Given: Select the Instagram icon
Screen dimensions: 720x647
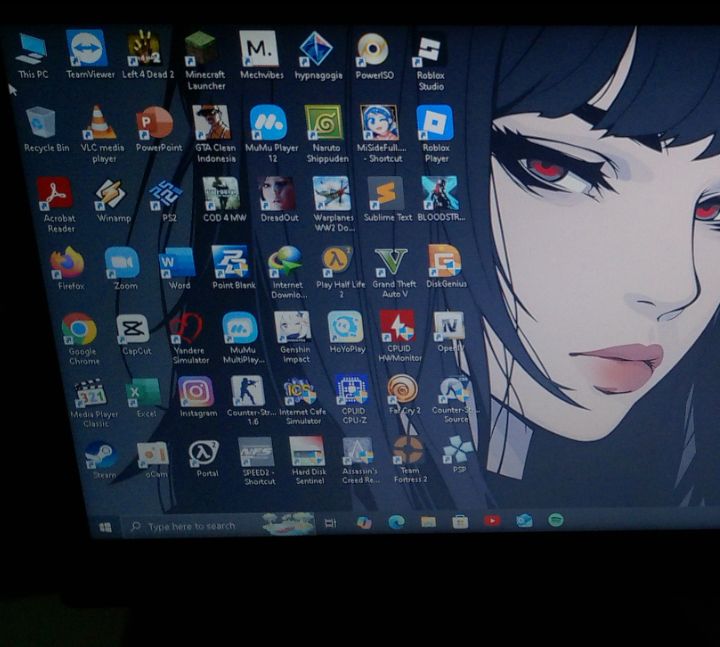Looking at the screenshot, I should tap(197, 398).
